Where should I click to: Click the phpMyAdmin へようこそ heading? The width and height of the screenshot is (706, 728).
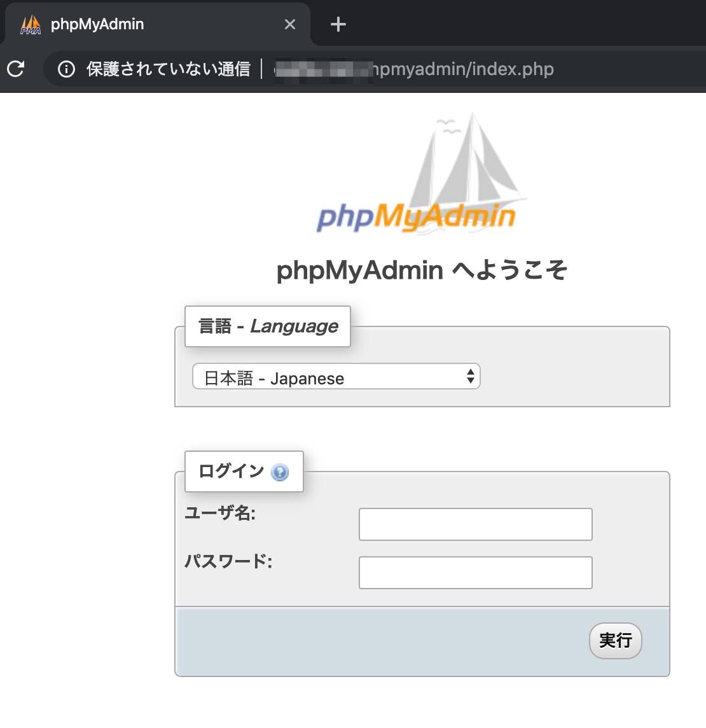(422, 270)
